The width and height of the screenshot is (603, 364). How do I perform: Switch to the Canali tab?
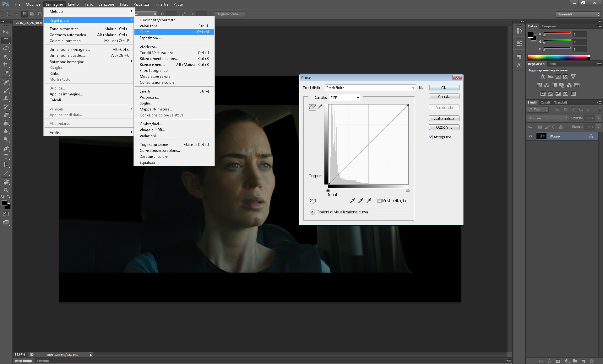tap(545, 103)
